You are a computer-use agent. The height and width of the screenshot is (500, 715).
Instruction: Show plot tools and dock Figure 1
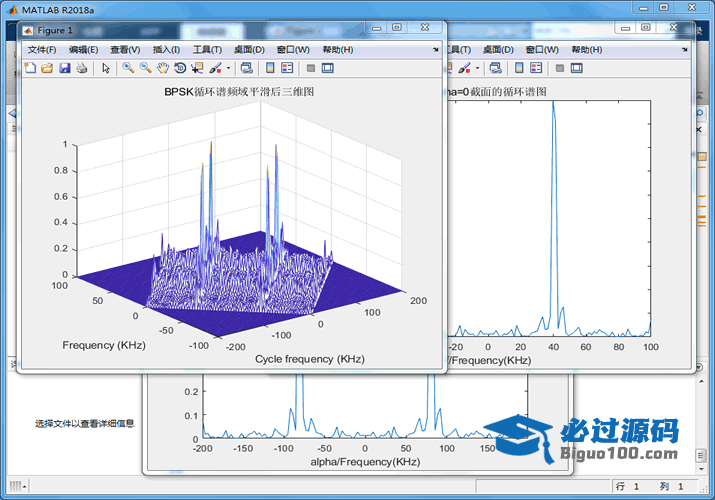[327, 68]
